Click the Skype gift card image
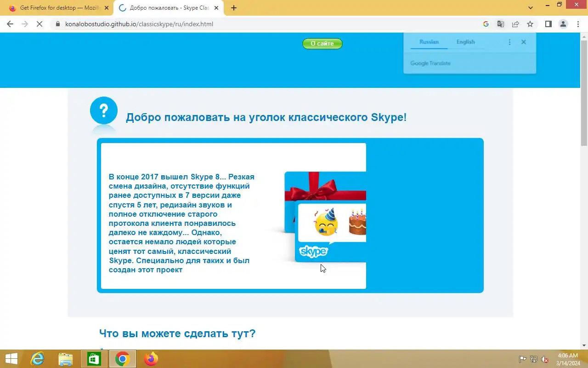The image size is (588, 368). pos(326,216)
